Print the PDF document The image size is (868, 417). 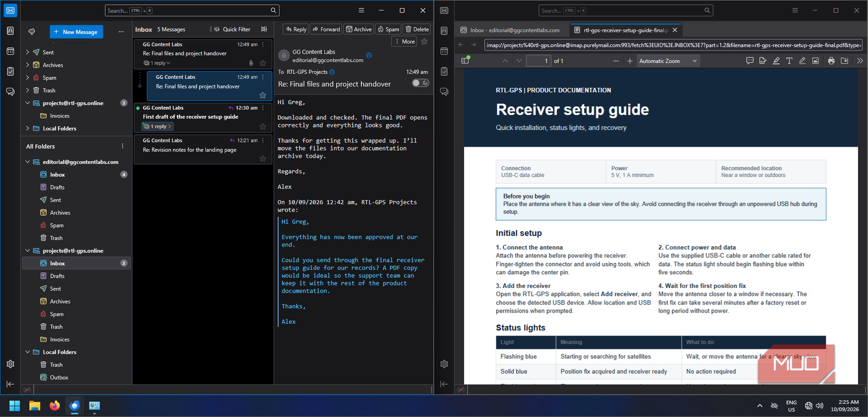(831, 61)
